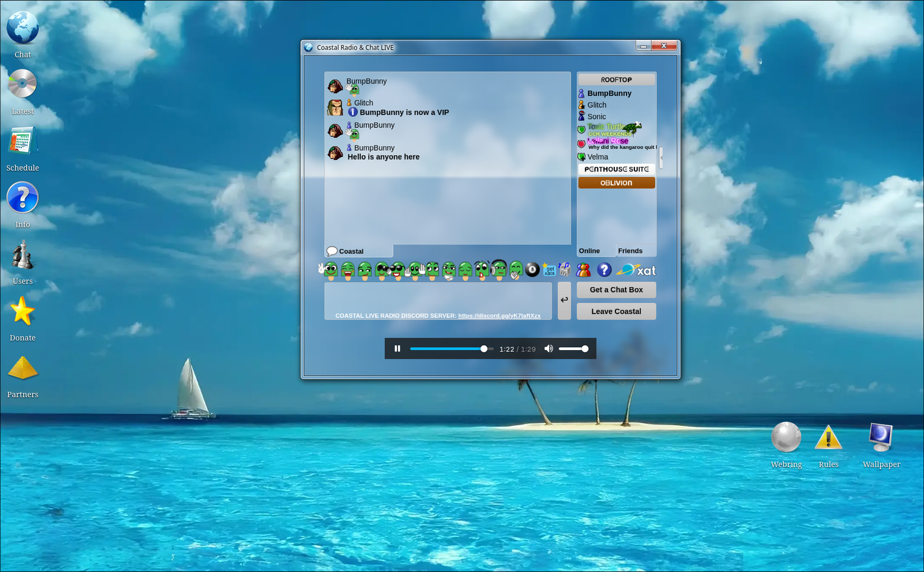Open the radio music notes icon
The width and height of the screenshot is (924, 572).
click(565, 270)
